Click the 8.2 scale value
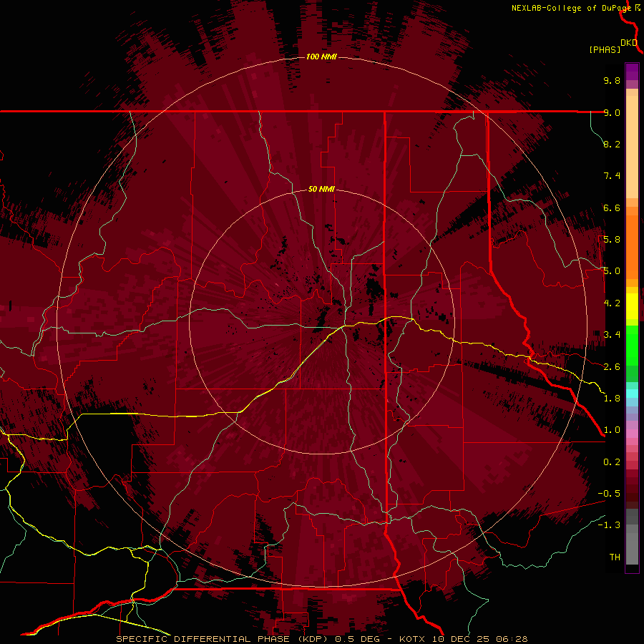 pos(612,144)
